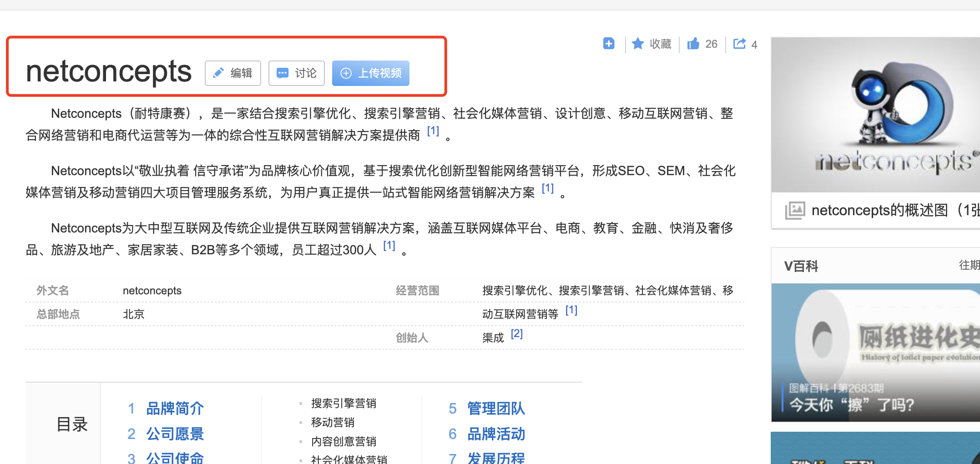
Task: Open the 厕纸进化史 V百科 thumbnail
Action: click(875, 353)
